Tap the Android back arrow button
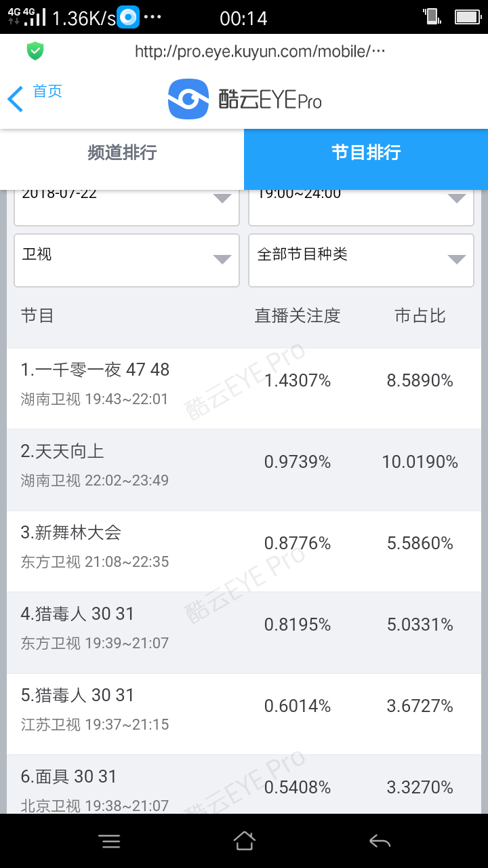The height and width of the screenshot is (868, 488). [380, 842]
